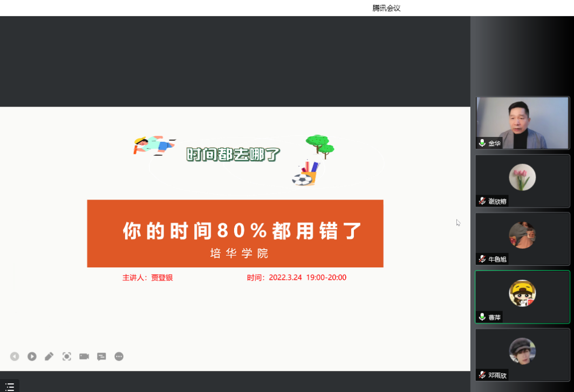Image resolution: width=574 pixels, height=392 pixels.
Task: Click the orange slide title banner
Action: click(x=235, y=233)
